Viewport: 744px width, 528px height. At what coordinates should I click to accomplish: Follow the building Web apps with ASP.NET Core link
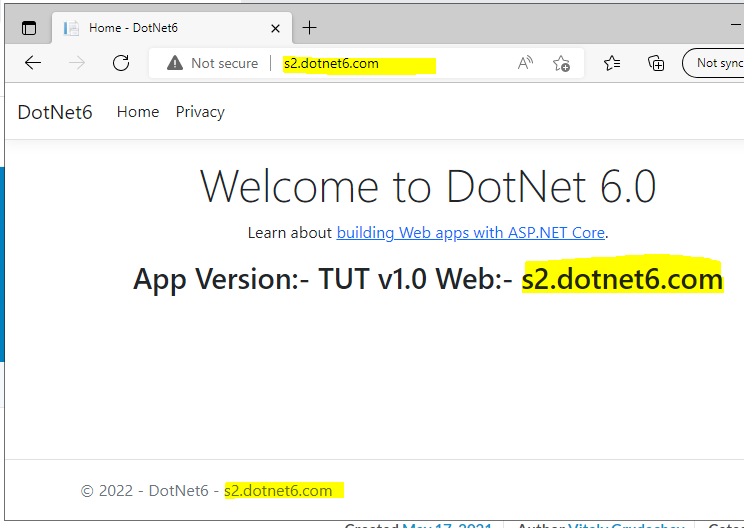(x=470, y=232)
